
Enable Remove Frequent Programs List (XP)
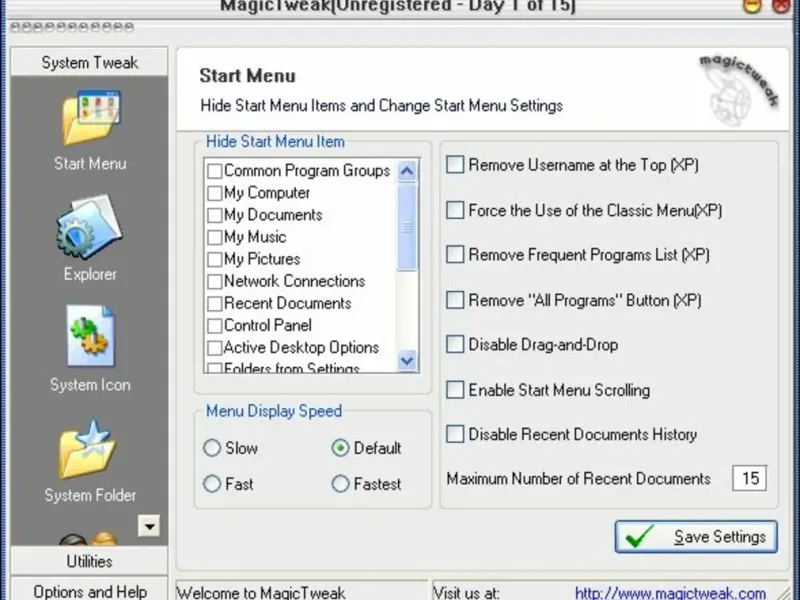(x=455, y=254)
